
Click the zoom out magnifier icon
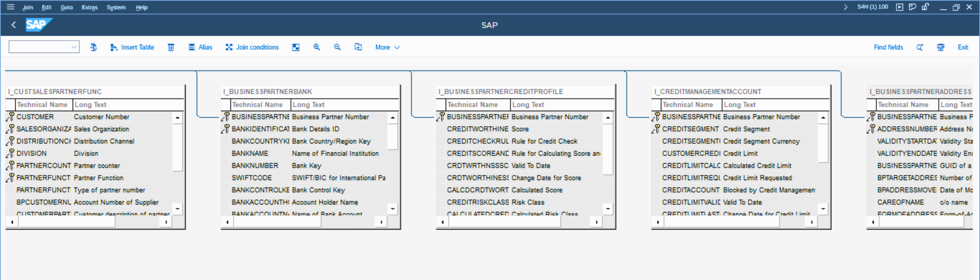pyautogui.click(x=337, y=47)
